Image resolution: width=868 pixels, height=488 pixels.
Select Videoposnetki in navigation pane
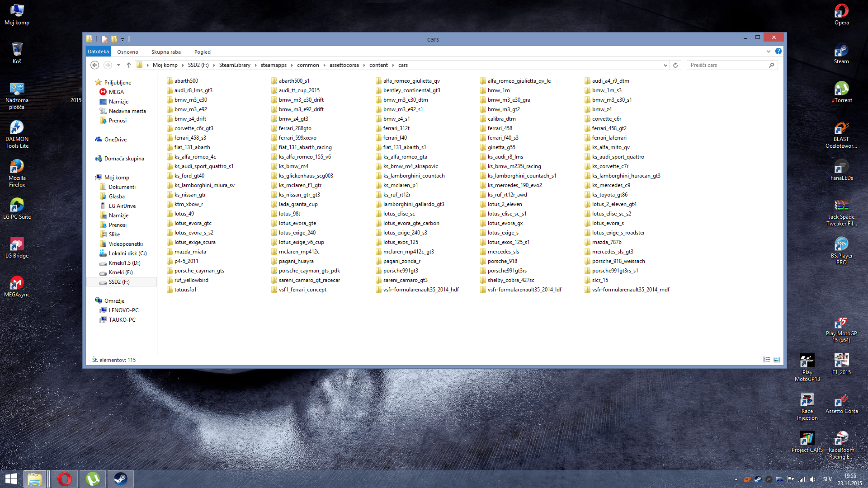tap(125, 244)
